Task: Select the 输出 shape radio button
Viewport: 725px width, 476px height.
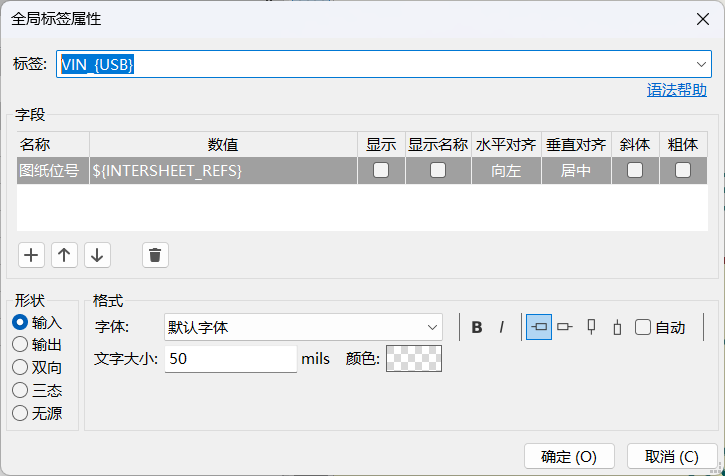Action: pos(19,345)
